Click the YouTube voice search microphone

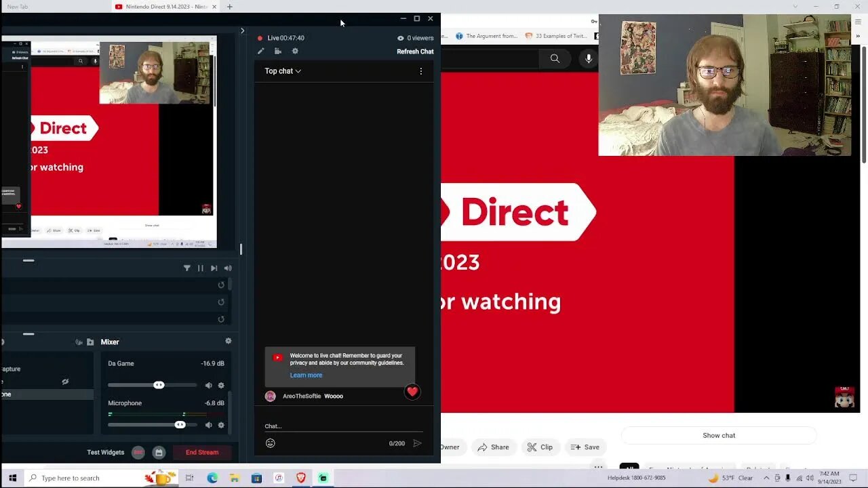pyautogui.click(x=589, y=59)
